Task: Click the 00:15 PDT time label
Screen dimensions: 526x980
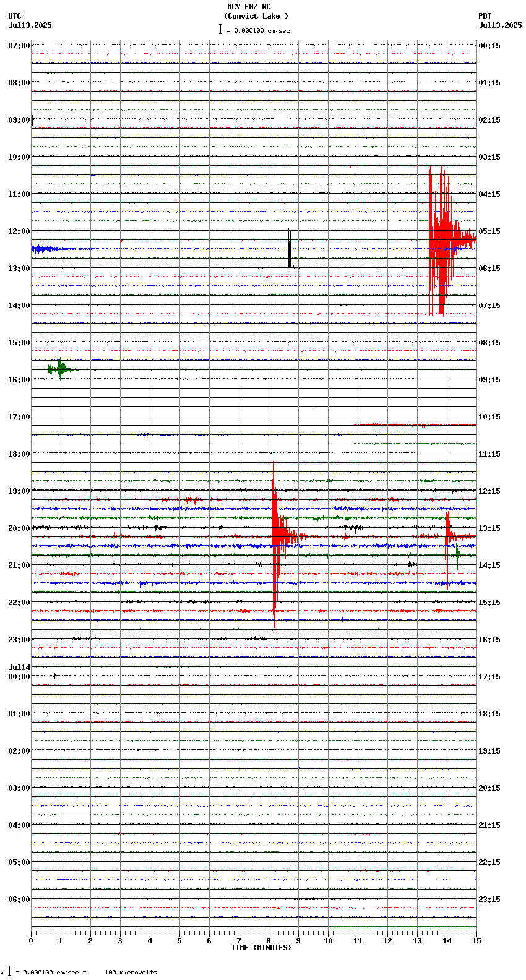Action: (x=489, y=46)
